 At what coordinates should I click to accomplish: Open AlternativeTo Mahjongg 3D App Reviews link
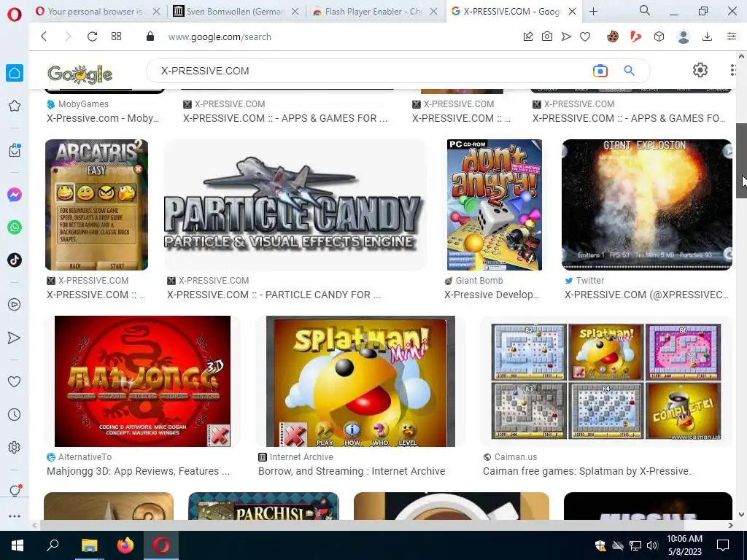pyautogui.click(x=138, y=471)
